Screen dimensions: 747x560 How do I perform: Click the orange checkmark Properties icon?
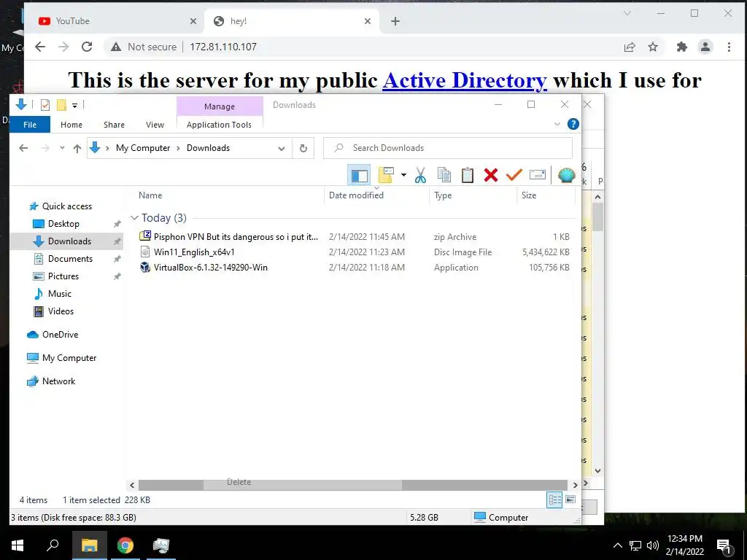point(514,175)
